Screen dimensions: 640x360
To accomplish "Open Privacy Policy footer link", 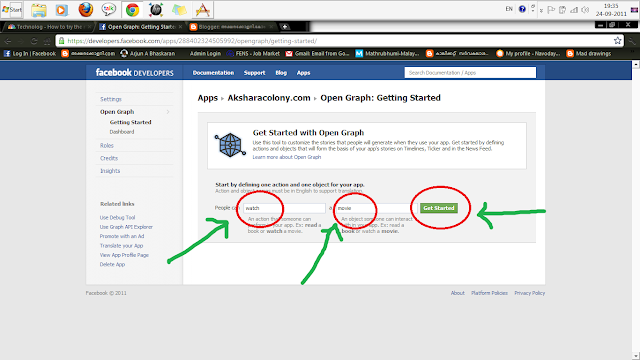I will click(529, 293).
